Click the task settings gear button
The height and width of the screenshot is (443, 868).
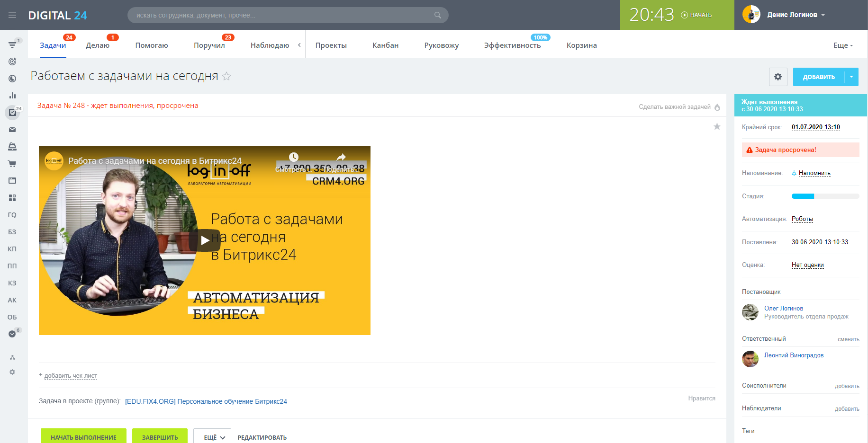pos(778,77)
